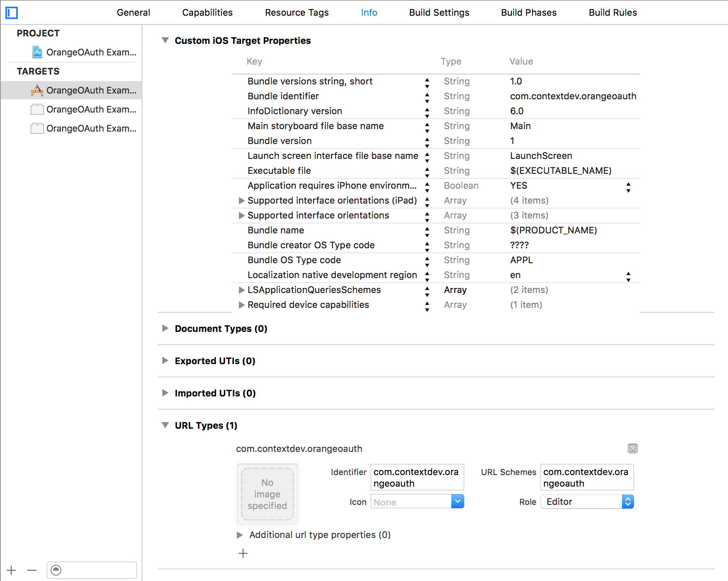This screenshot has width=728, height=581.
Task: Click key stepper for Executable file
Action: (x=427, y=173)
